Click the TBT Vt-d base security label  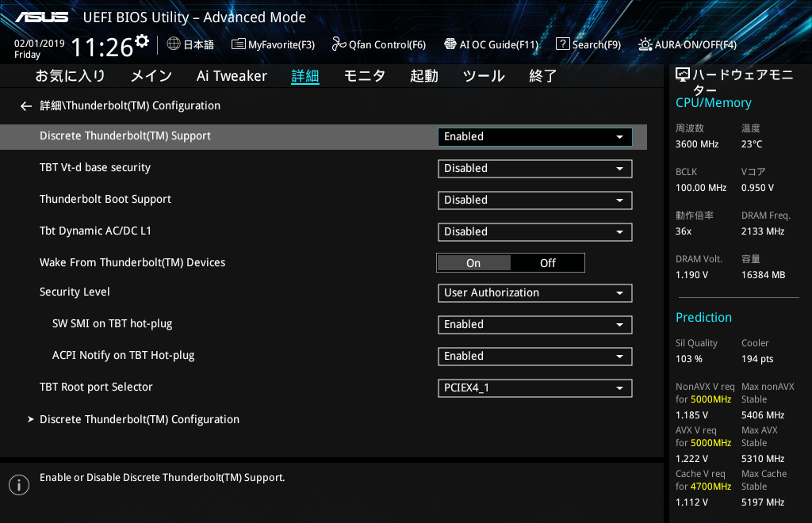95,168
